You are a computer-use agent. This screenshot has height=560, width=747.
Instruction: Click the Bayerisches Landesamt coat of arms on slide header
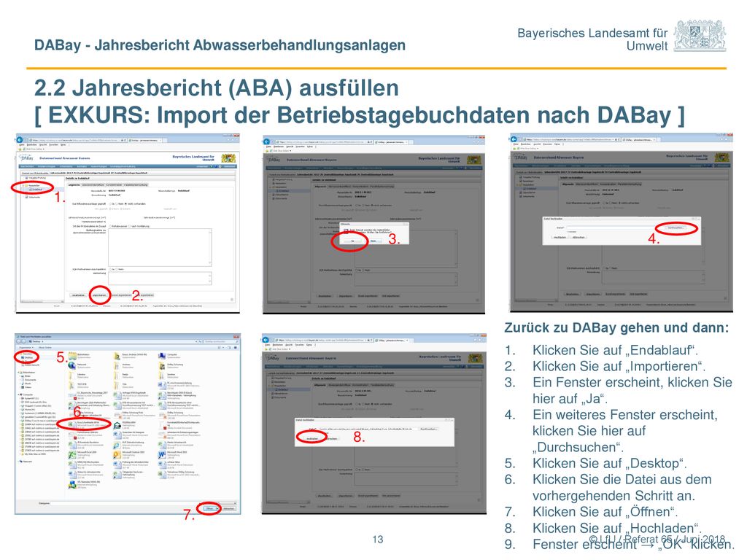click(700, 35)
